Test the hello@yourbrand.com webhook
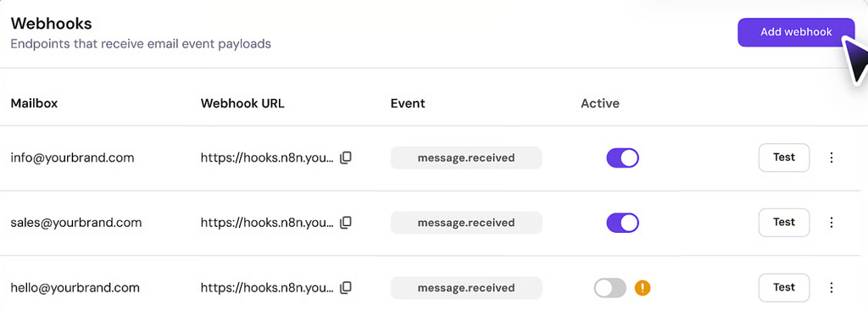 click(x=784, y=287)
